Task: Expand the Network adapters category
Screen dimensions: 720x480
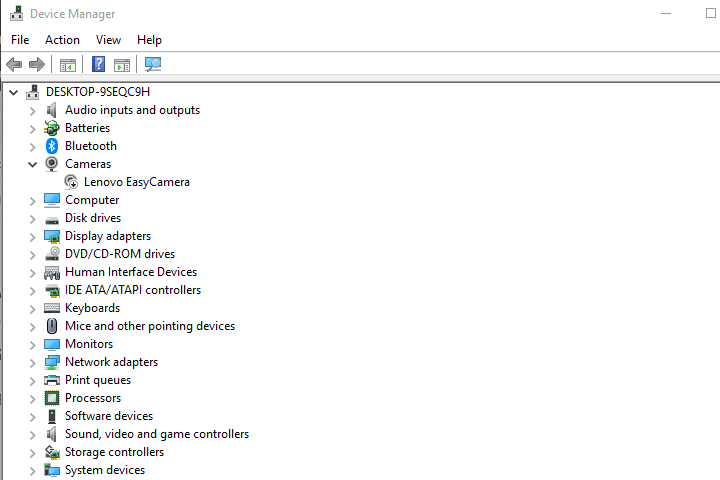Action: coord(32,363)
